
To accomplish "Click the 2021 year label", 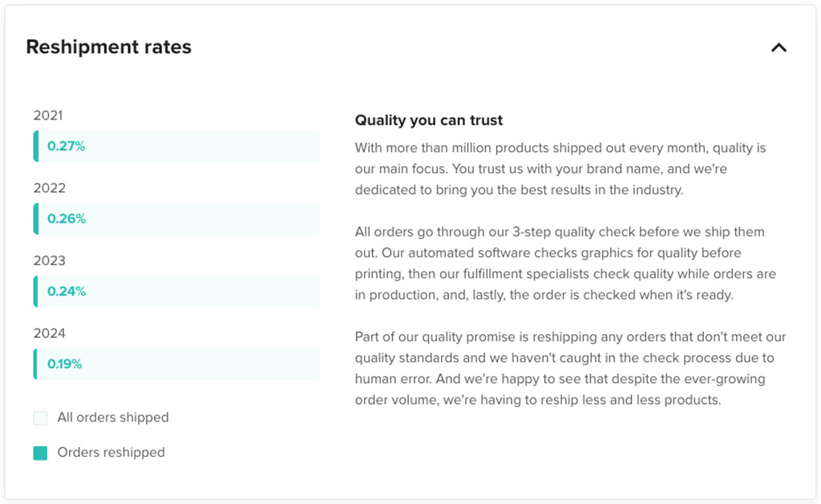I will 48,115.
